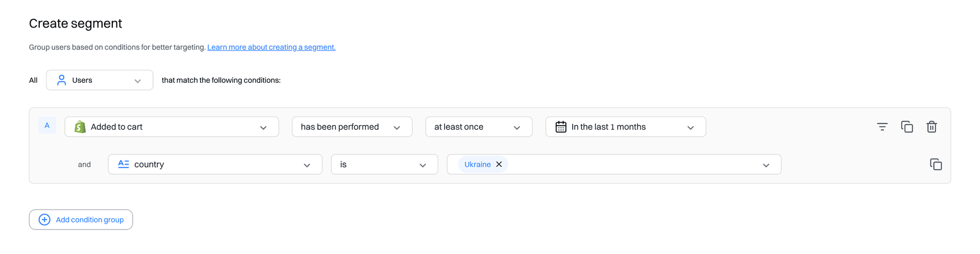Click Add condition group button
Image resolution: width=980 pixels, height=254 pixels.
(x=81, y=220)
